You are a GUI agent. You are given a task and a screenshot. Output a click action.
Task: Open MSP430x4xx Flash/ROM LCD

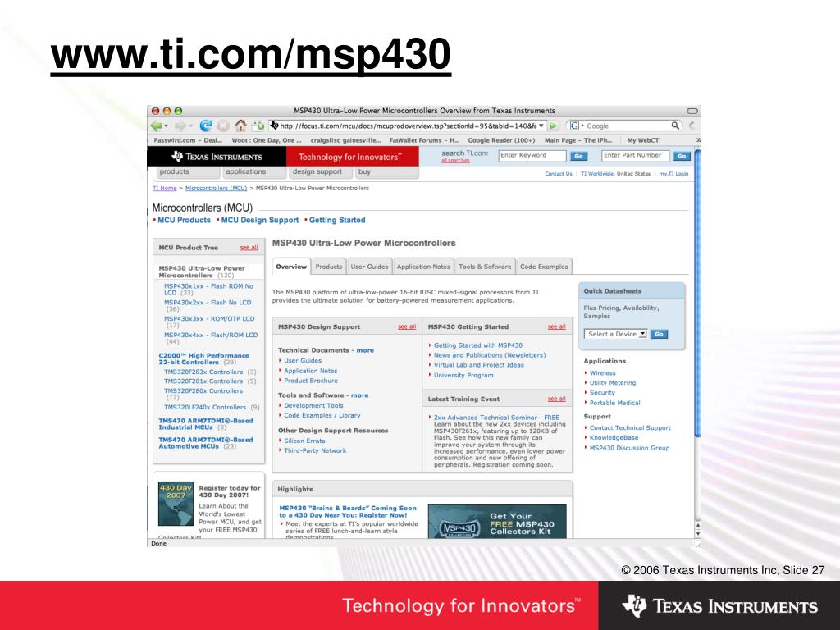click(211, 337)
